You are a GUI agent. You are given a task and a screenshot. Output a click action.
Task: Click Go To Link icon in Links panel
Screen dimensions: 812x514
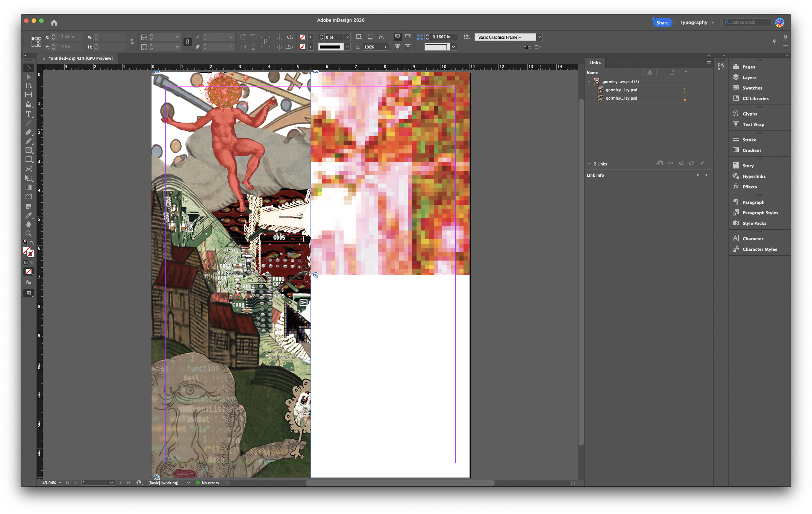pos(681,163)
